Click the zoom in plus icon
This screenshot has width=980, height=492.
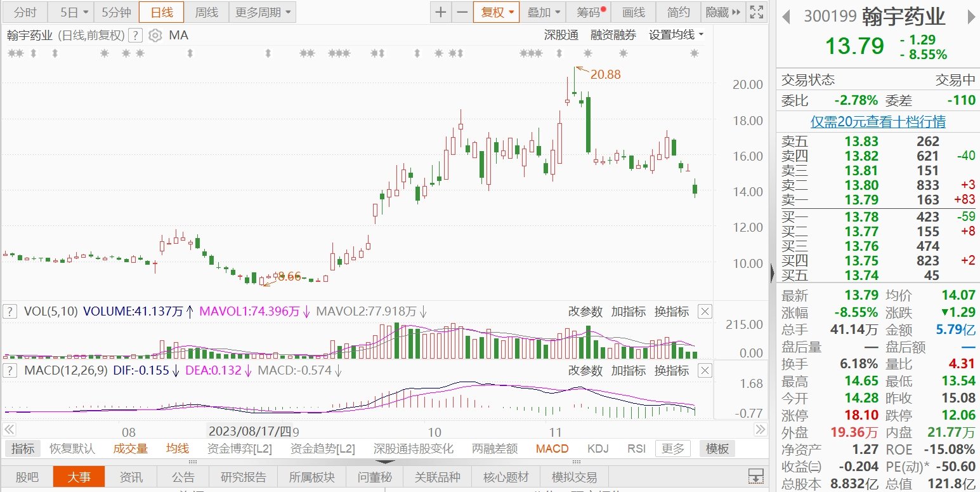point(441,12)
